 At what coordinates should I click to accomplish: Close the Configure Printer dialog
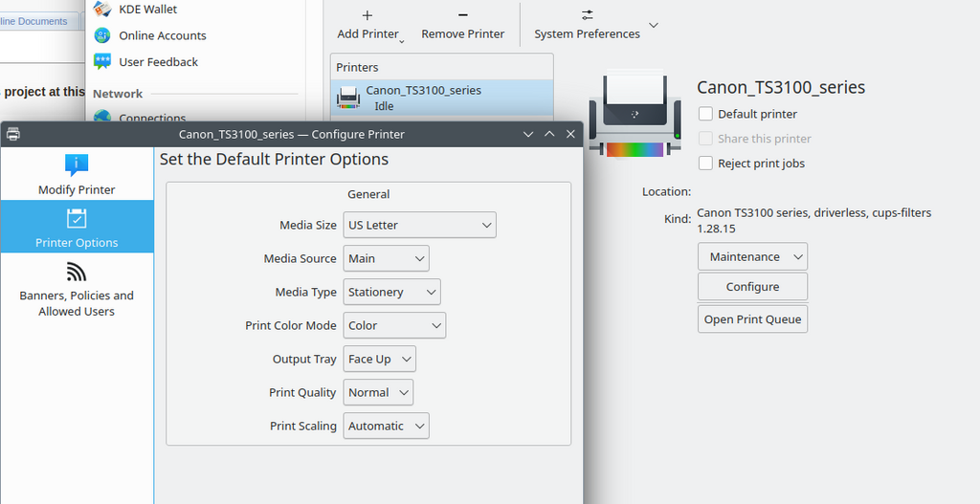[570, 134]
